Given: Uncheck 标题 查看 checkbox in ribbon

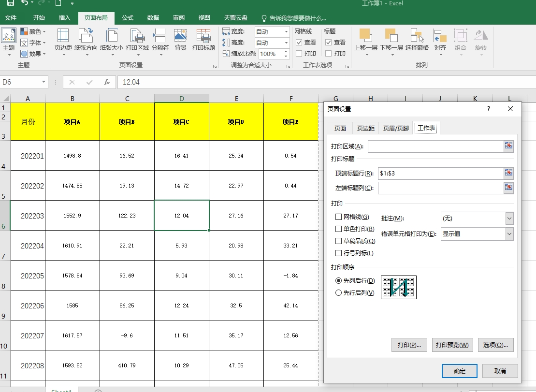Looking at the screenshot, I should point(328,43).
